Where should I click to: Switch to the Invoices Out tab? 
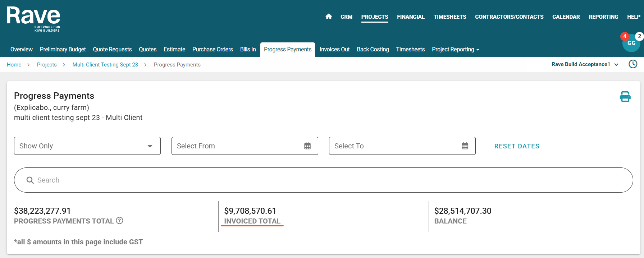(x=334, y=50)
